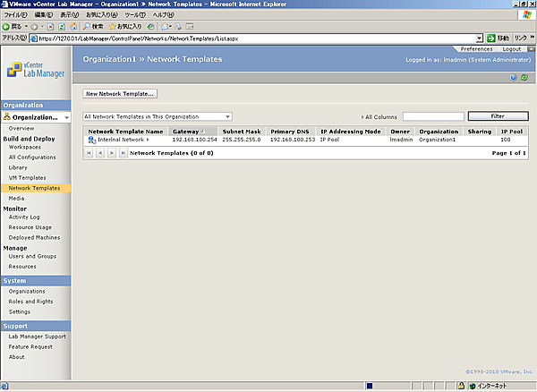Viewport: 537px width, 392px height.
Task: Click the help question mark icon
Action: (x=513, y=78)
